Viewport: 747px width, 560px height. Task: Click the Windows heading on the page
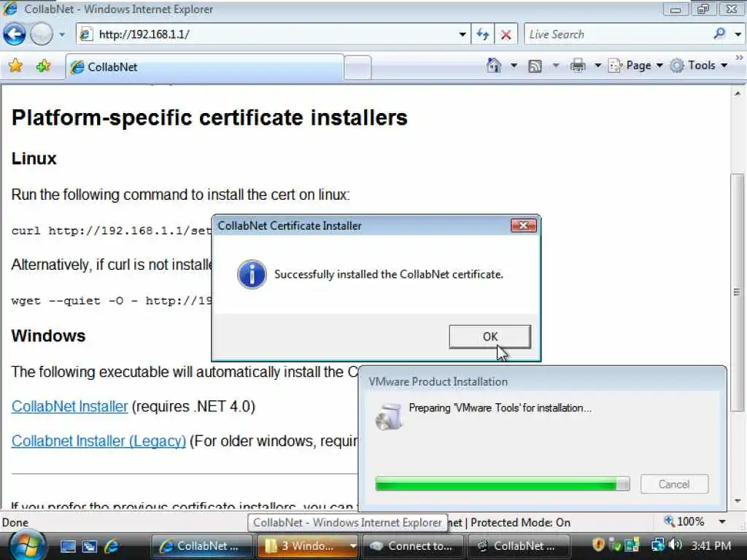(x=48, y=335)
